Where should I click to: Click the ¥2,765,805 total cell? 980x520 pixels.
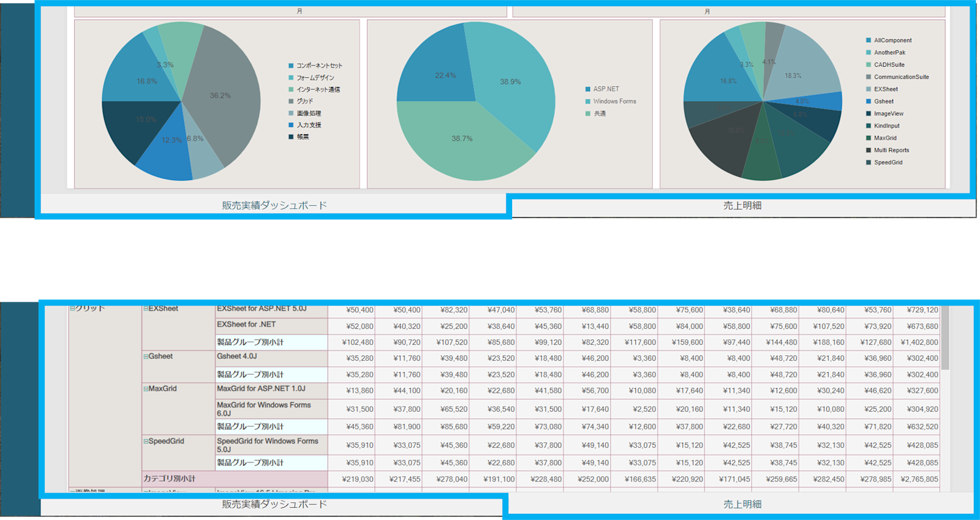917,479
